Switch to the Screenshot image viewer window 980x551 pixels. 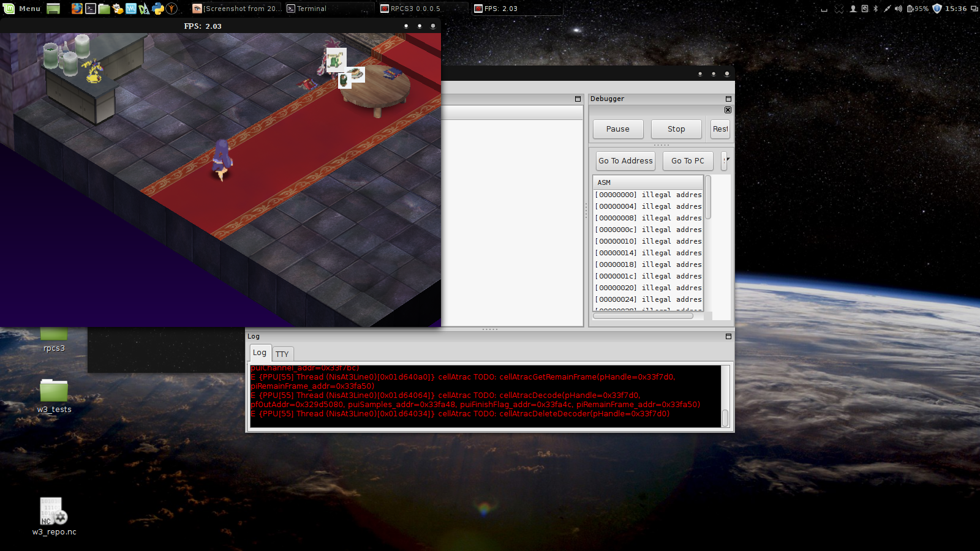tap(237, 9)
